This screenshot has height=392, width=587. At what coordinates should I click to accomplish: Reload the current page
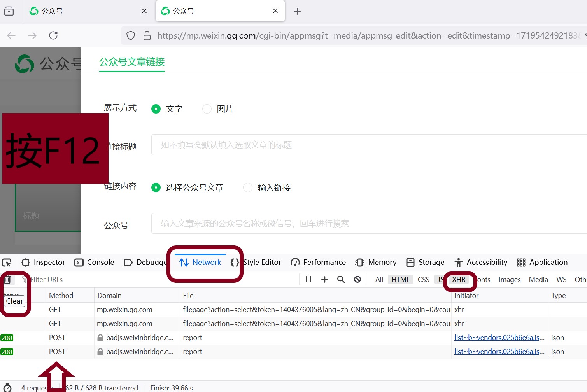click(53, 36)
